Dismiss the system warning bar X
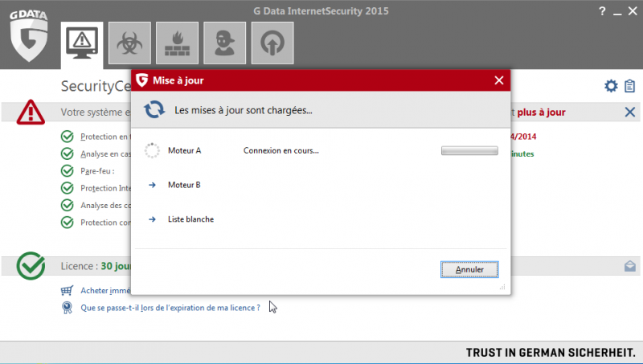The height and width of the screenshot is (364, 643). click(630, 112)
